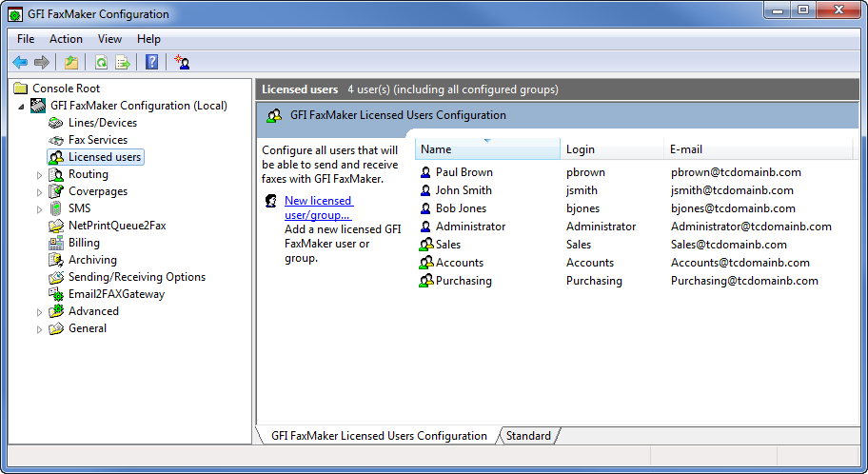Click the user icon next to Paul Brown

(425, 172)
